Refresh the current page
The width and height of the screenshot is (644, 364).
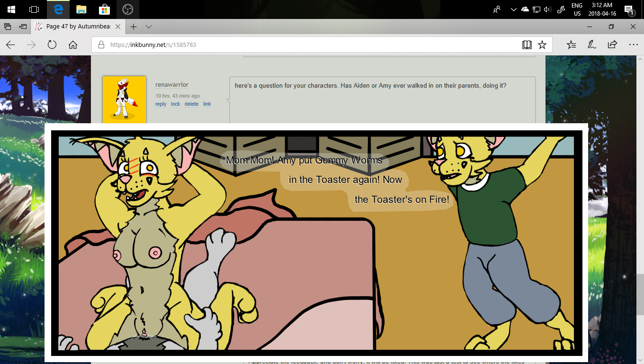tap(52, 45)
